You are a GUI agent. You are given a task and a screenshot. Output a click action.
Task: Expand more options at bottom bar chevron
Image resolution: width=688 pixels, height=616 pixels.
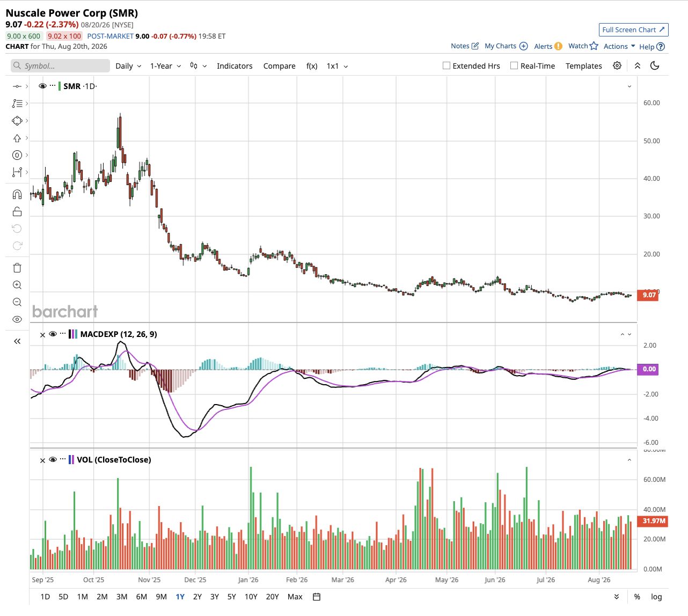pyautogui.click(x=617, y=597)
